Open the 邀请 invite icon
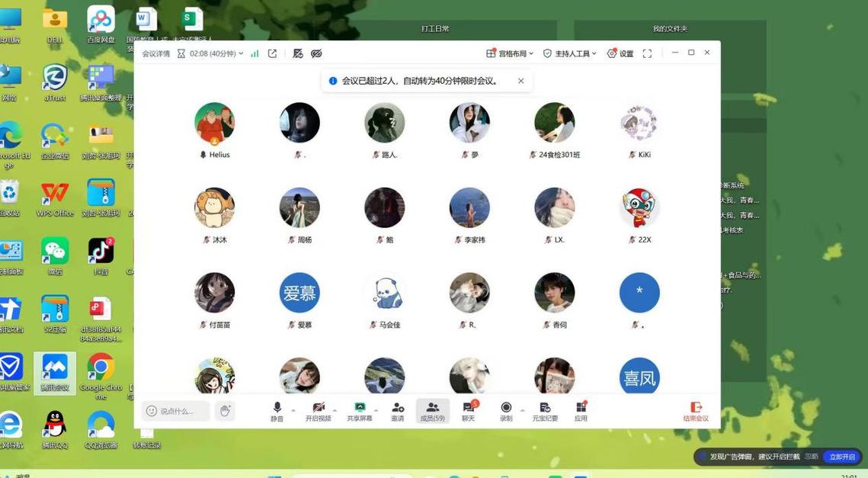The height and width of the screenshot is (478, 868). [398, 412]
